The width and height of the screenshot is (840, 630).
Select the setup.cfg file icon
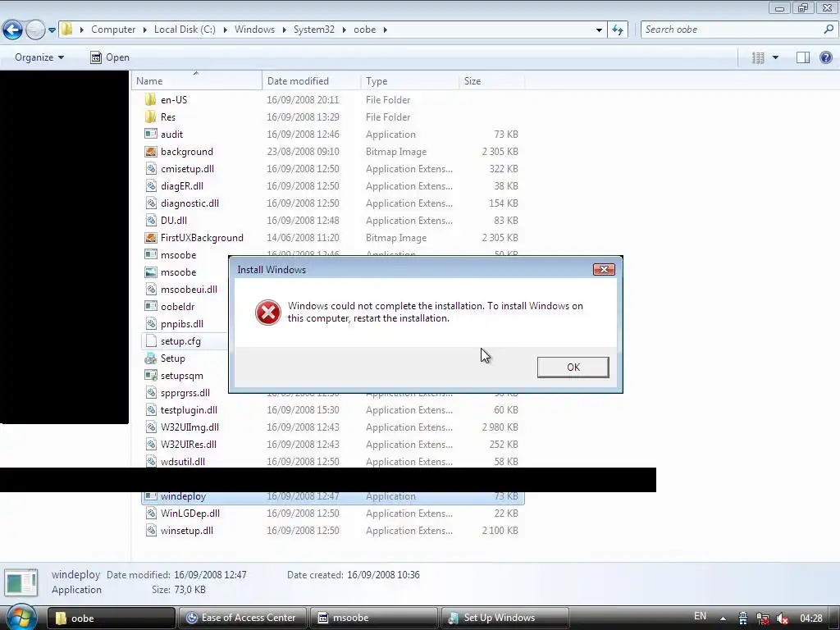(151, 340)
